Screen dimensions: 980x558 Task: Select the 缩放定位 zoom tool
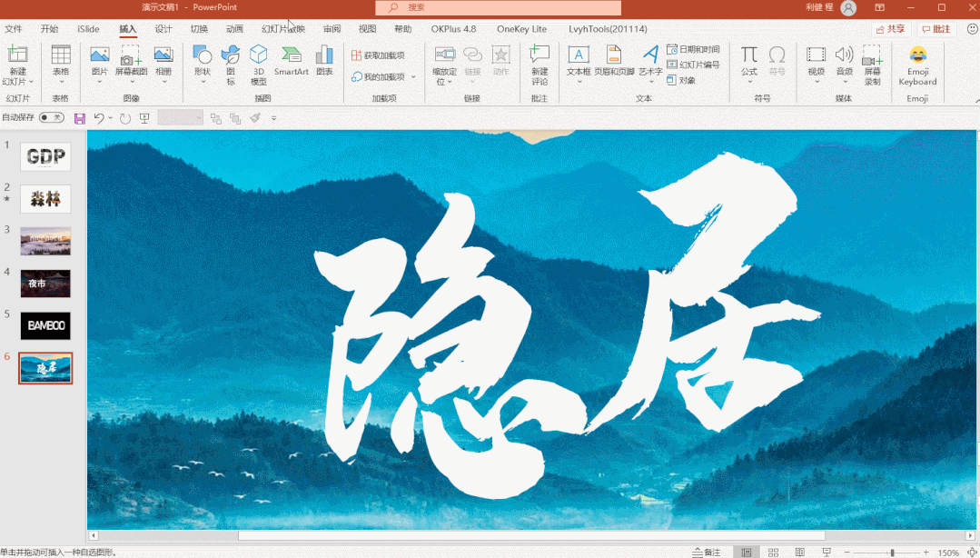click(444, 65)
